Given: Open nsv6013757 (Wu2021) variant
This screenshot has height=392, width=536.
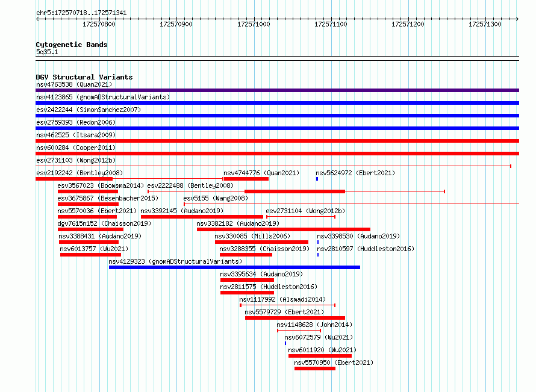Looking at the screenshot, I should (95, 249).
